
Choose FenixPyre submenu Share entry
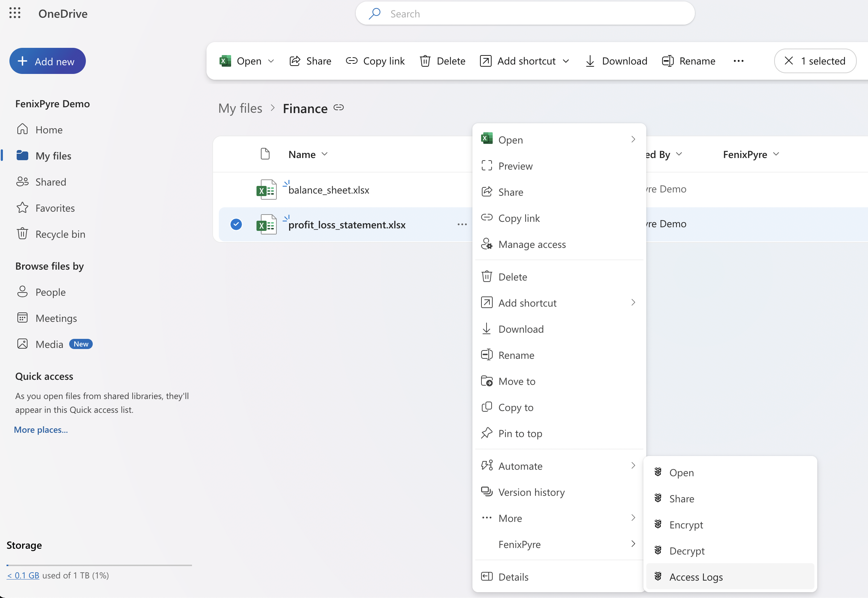coord(730,498)
